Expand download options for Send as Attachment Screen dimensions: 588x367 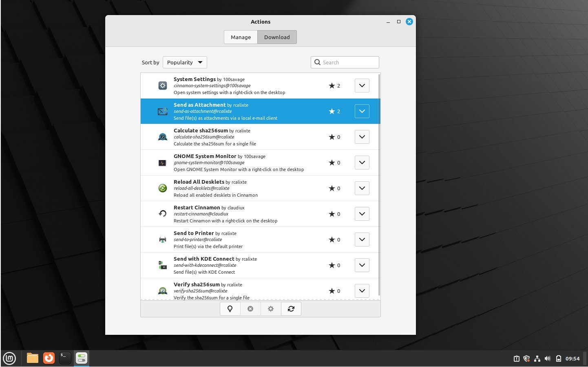362,111
